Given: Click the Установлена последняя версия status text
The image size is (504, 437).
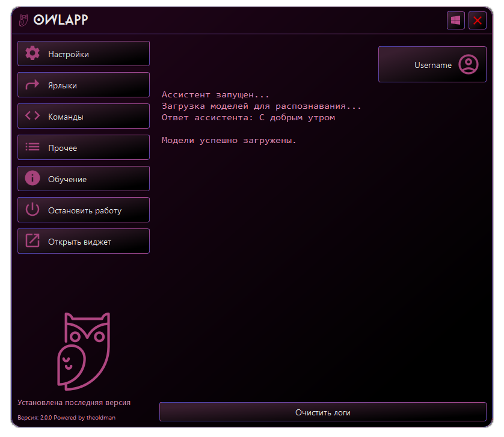Looking at the screenshot, I should pyautogui.click(x=74, y=403).
